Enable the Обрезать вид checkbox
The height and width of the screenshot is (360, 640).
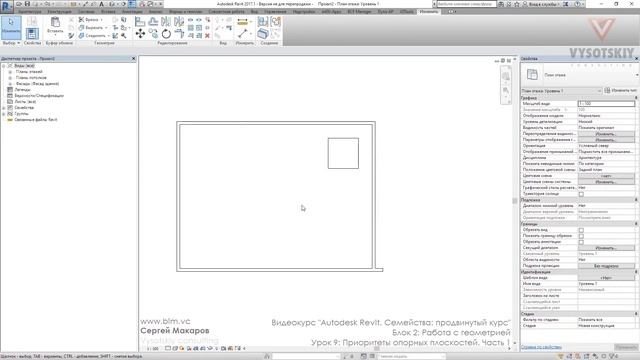point(581,230)
